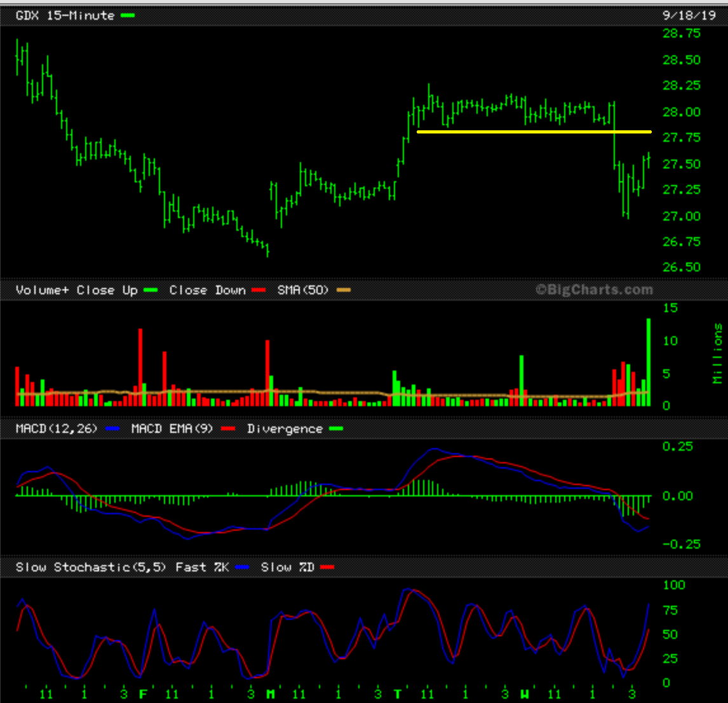Click the Close Down red legend marker
728x703 pixels.
pos(258,290)
